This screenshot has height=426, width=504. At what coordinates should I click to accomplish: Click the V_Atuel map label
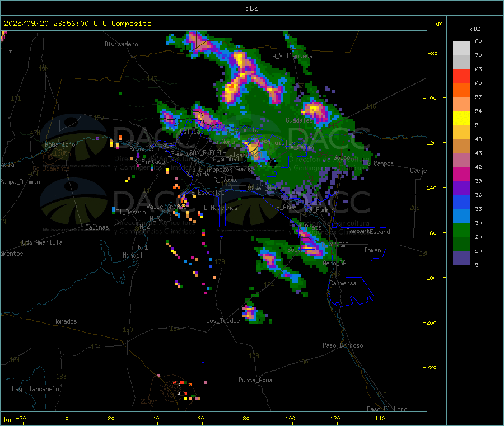288,207
